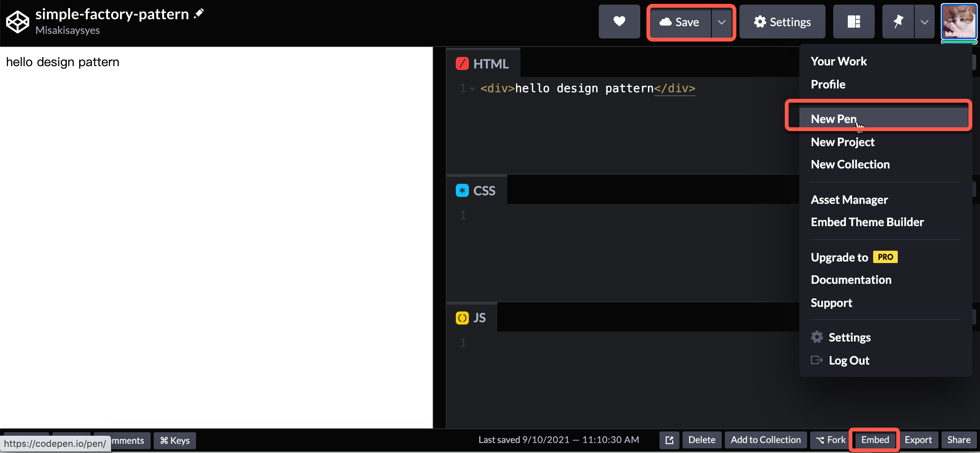980x453 pixels.
Task: Click the Share button in the footer
Action: (x=958, y=440)
